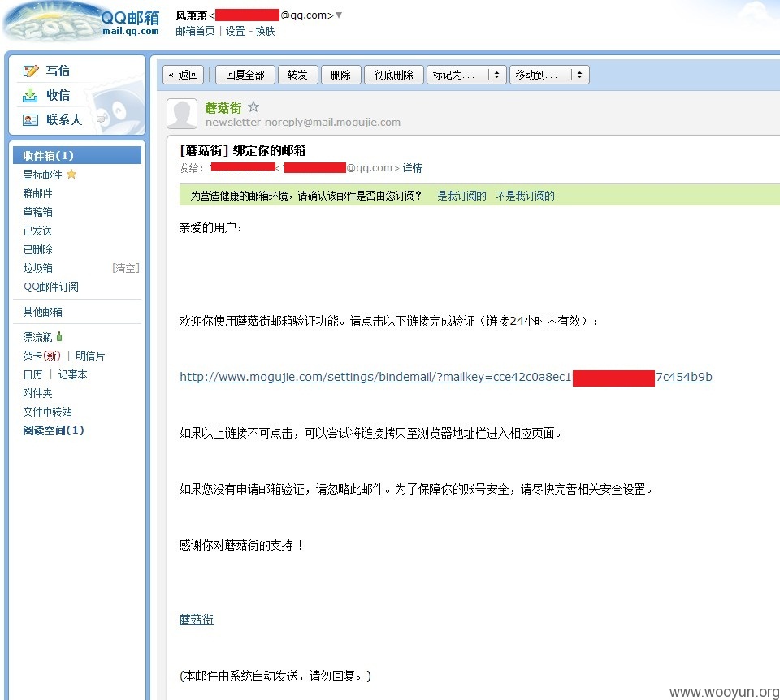
Task: Open 贺卡(新) in sidebar
Action: click(41, 356)
